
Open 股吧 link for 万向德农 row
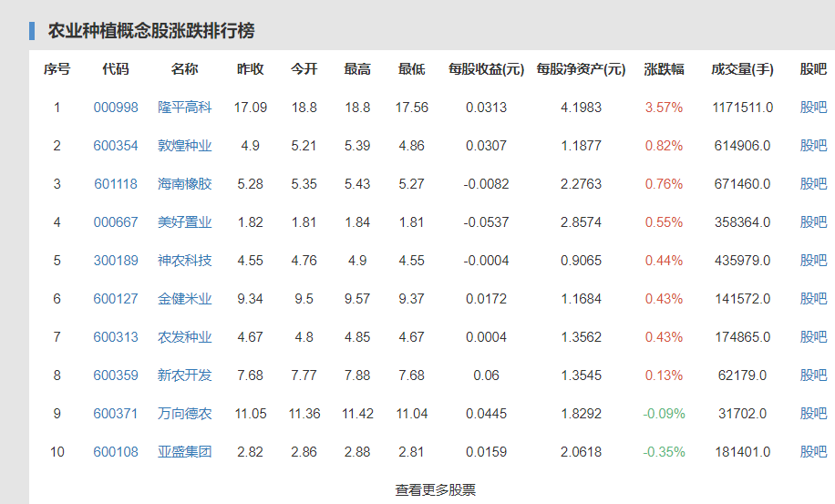coord(813,414)
